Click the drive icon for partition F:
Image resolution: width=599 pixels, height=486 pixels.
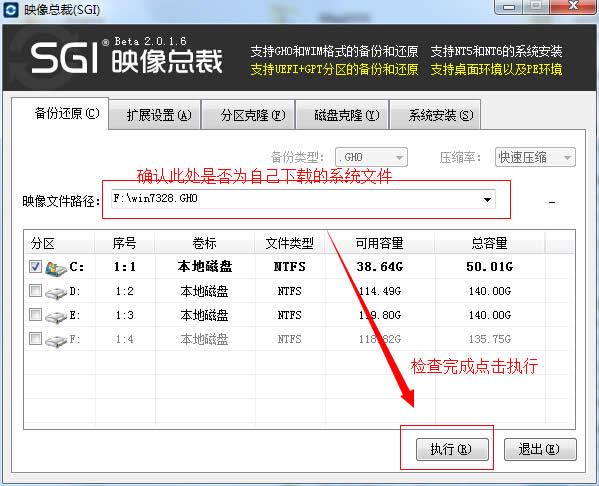click(x=56, y=340)
